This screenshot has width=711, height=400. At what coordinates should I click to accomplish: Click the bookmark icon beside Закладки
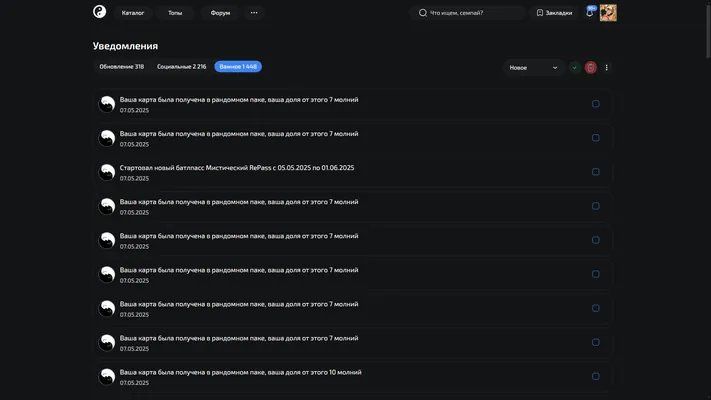coord(540,13)
